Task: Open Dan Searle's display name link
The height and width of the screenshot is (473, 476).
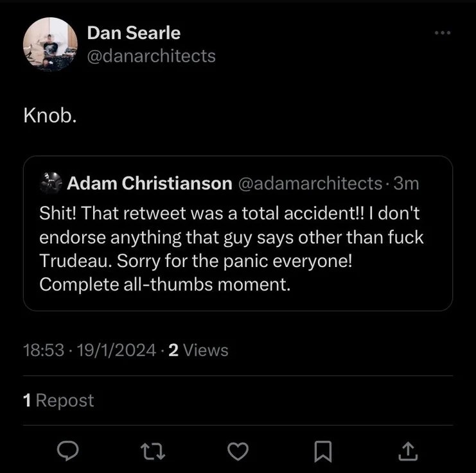Action: coord(134,32)
